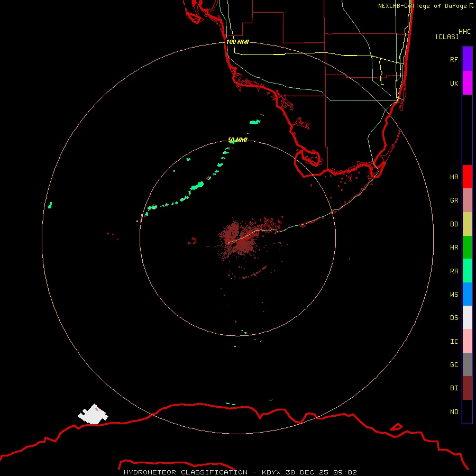Click the ND legend label
The width and height of the screenshot is (476, 476).
pos(454,412)
